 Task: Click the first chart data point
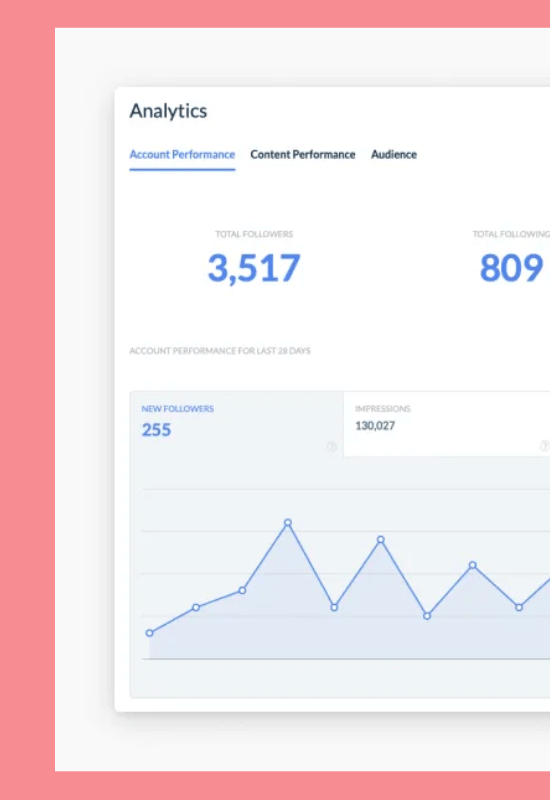coord(149,633)
